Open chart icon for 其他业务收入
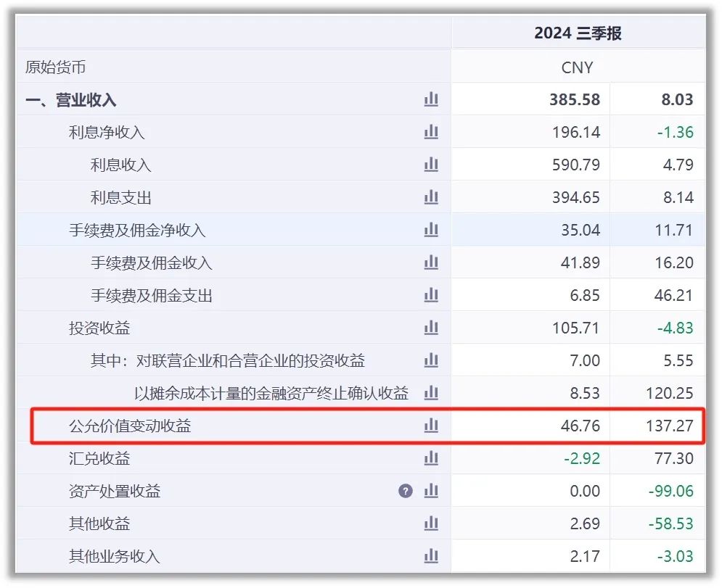This screenshot has width=722, height=588. [x=431, y=556]
